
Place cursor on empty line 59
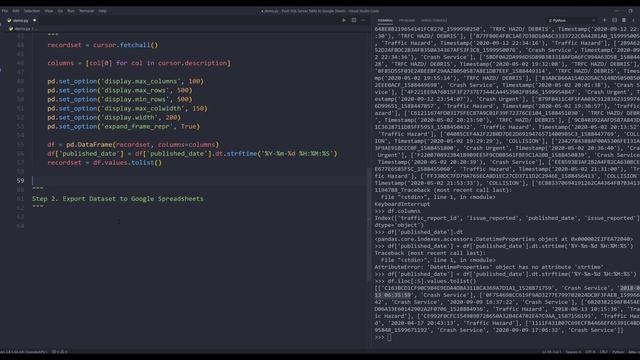pos(198,180)
